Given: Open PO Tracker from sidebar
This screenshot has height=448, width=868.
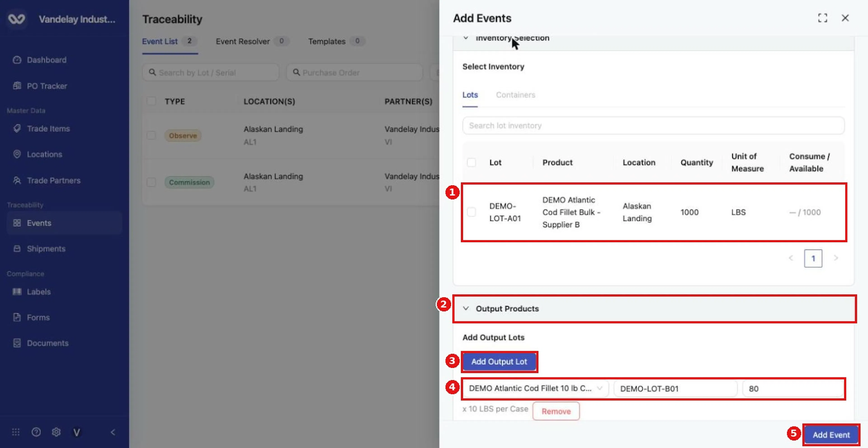Looking at the screenshot, I should coord(40,86).
